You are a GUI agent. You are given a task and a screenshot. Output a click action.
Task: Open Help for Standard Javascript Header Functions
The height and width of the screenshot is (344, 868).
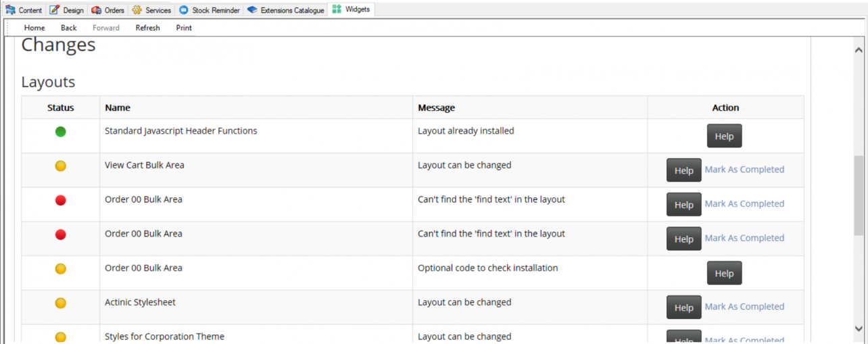click(x=724, y=136)
